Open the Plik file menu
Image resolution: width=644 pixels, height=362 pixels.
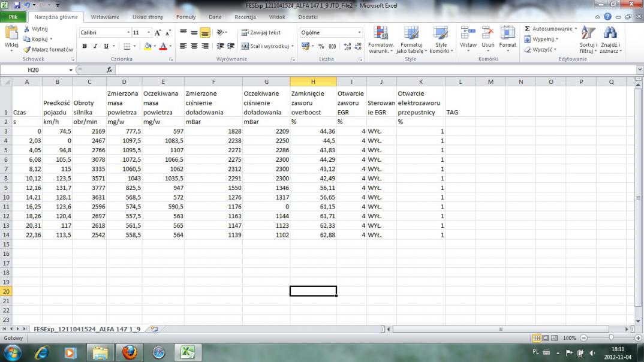click(x=13, y=17)
